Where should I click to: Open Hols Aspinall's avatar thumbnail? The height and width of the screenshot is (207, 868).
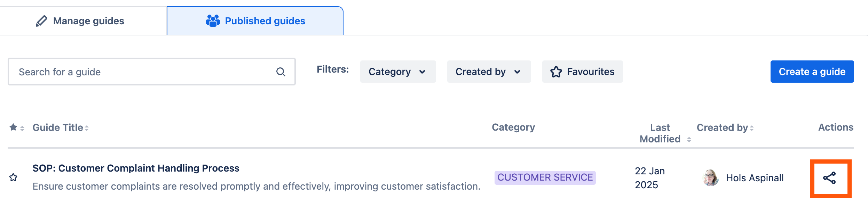click(x=710, y=177)
